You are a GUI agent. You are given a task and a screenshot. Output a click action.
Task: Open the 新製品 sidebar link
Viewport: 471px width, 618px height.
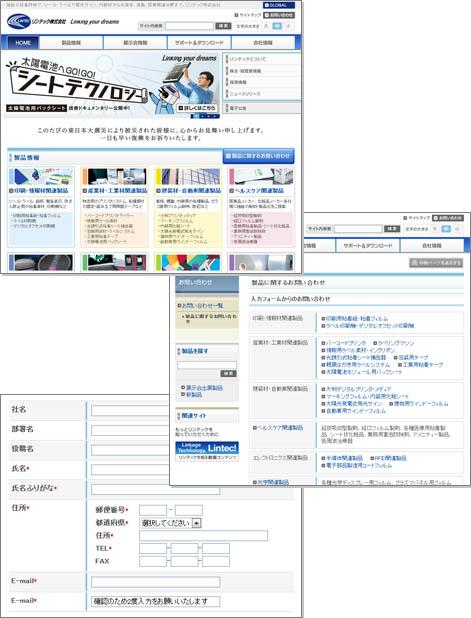[192, 395]
